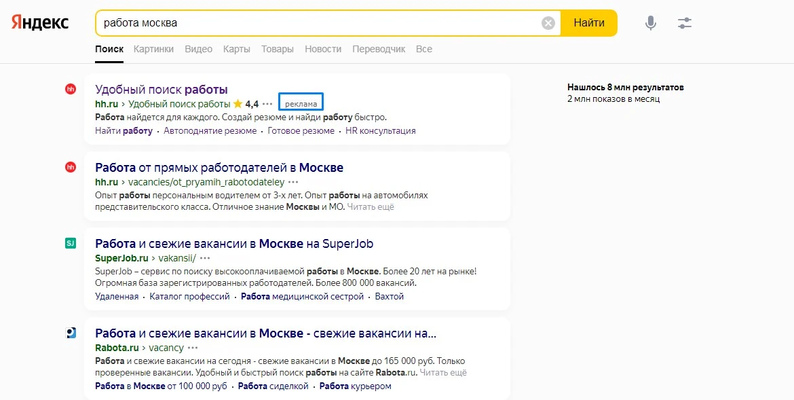Open the Работа курьером sitelink
Viewport: 794px width, 400px height.
coord(355,386)
